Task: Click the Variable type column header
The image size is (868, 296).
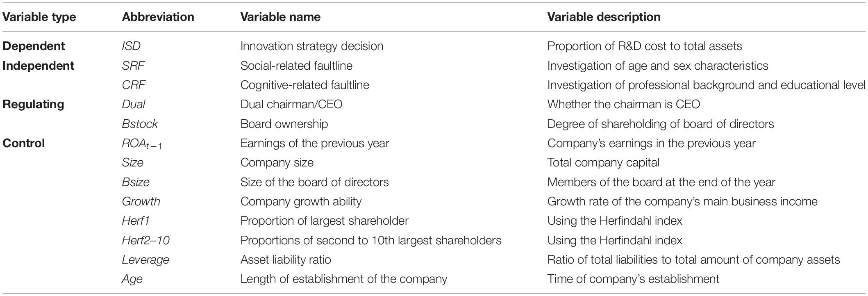Action: pyautogui.click(x=39, y=17)
